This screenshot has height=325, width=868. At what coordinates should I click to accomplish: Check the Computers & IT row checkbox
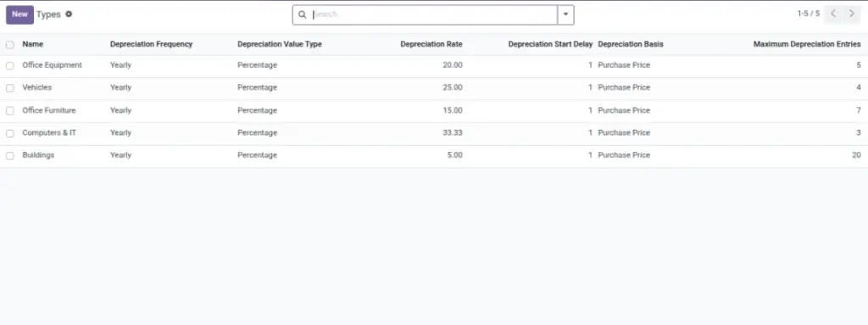(x=10, y=133)
